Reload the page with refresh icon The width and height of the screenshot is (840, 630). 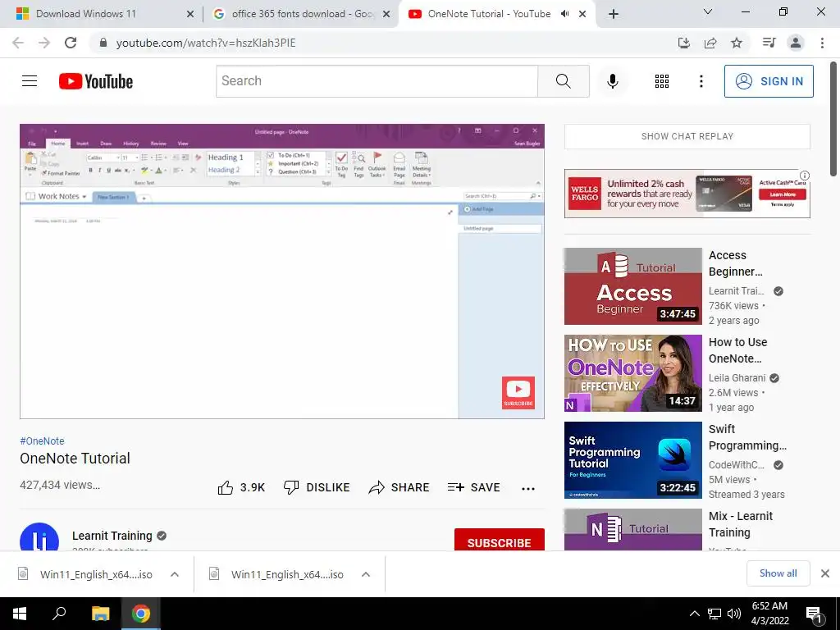click(x=71, y=43)
